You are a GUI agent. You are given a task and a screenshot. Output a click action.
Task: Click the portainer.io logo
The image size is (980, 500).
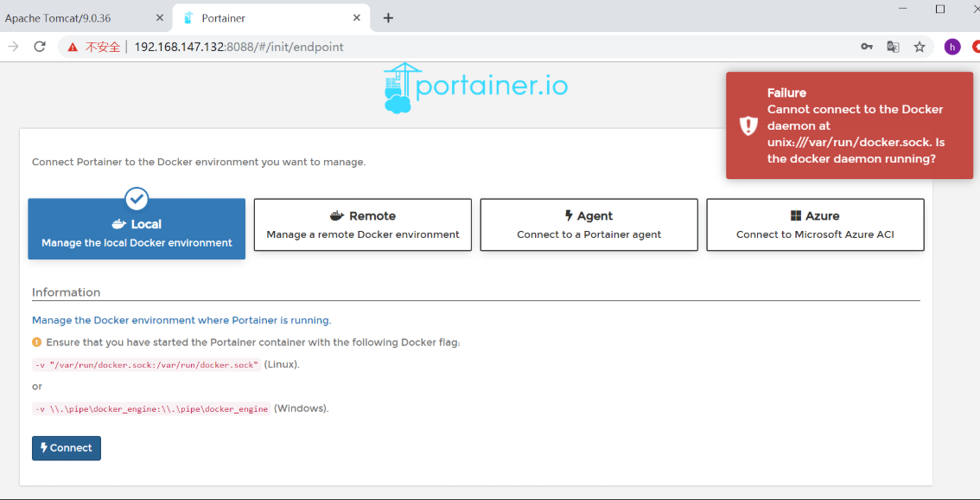(x=475, y=87)
